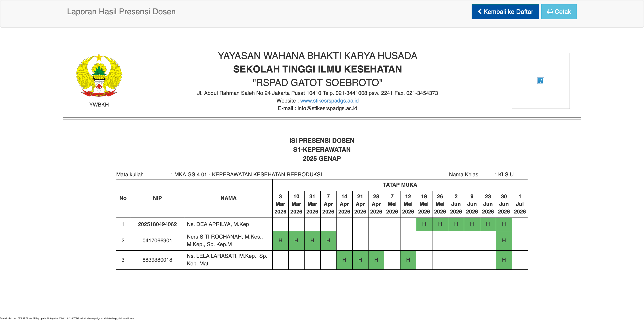Click the 1 Jul 2026 column header
The height and width of the screenshot is (320, 644).
pyautogui.click(x=520, y=204)
